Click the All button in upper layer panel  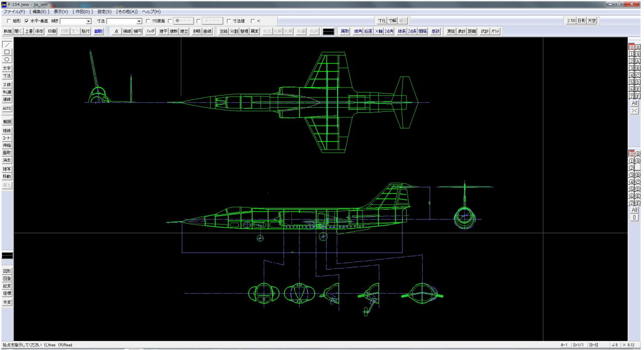pyautogui.click(x=634, y=103)
